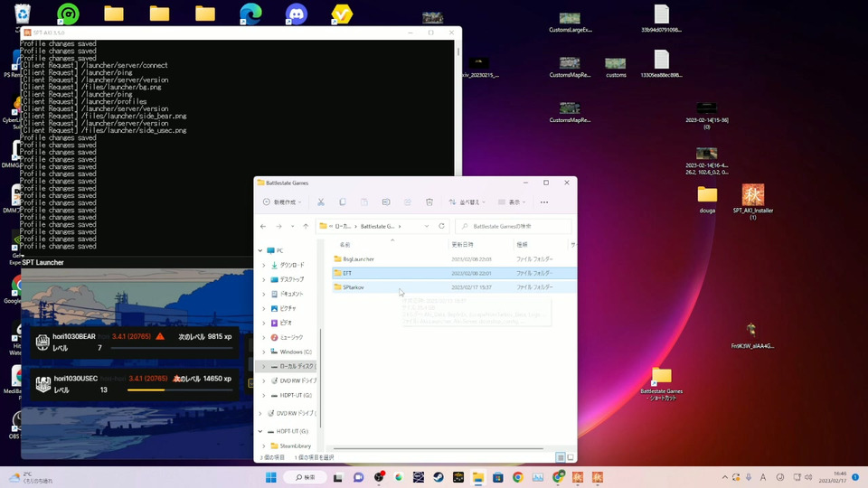Open the three-dots See more menu
The width and height of the screenshot is (868, 488).
(x=543, y=202)
